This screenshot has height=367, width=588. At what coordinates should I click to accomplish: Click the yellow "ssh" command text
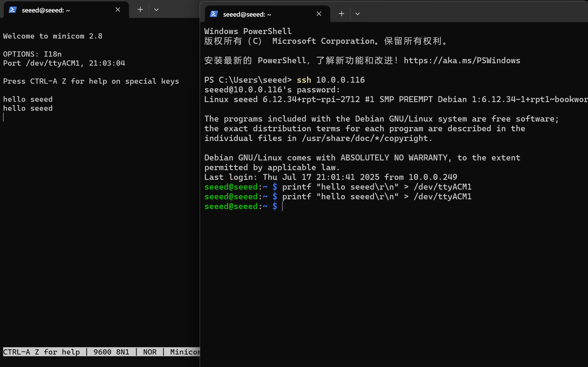(x=304, y=80)
